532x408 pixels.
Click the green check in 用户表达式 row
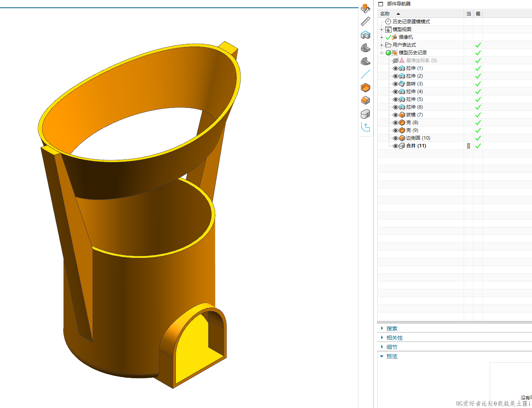[x=478, y=45]
